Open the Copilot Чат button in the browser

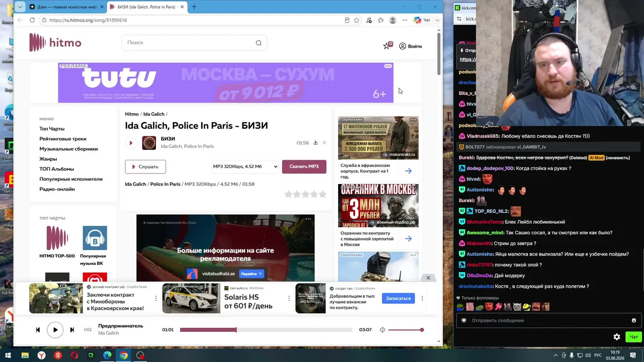(x=422, y=20)
